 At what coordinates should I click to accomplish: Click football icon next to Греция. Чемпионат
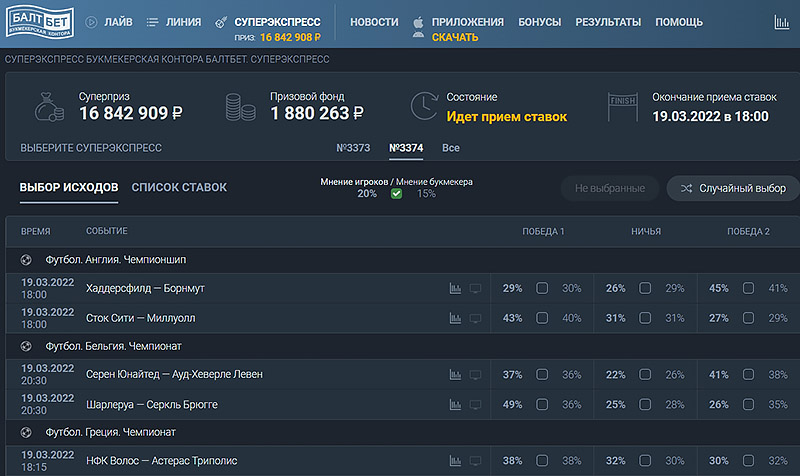[x=26, y=432]
